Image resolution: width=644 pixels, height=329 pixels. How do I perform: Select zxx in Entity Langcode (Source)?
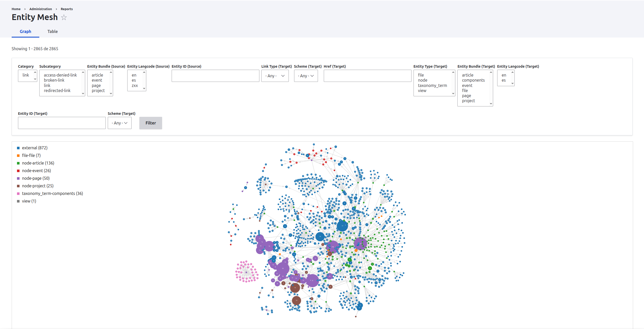pyautogui.click(x=135, y=85)
